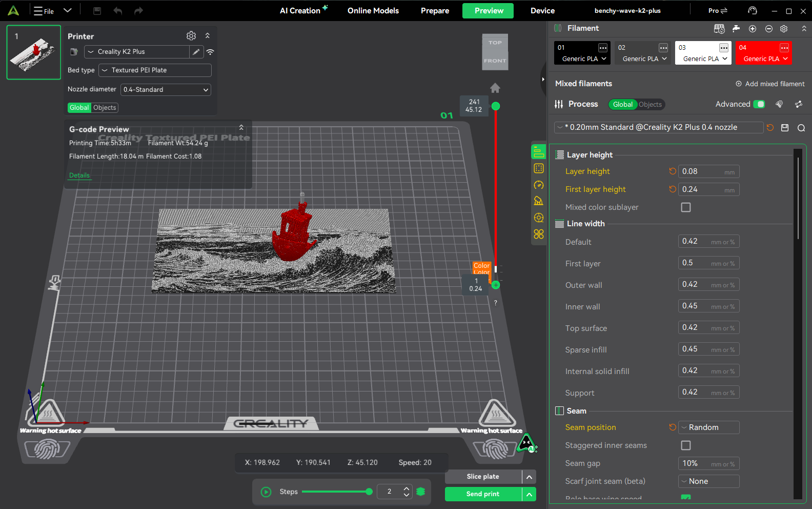The height and width of the screenshot is (509, 812).
Task: Reset the seam position value
Action: pos(673,427)
